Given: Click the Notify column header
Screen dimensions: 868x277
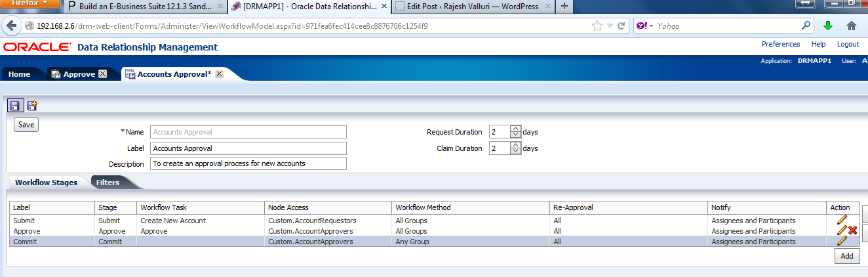Looking at the screenshot, I should pyautogui.click(x=768, y=207).
